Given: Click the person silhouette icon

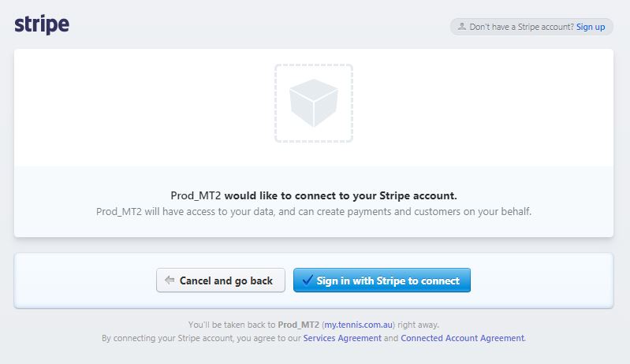Looking at the screenshot, I should coord(462,27).
